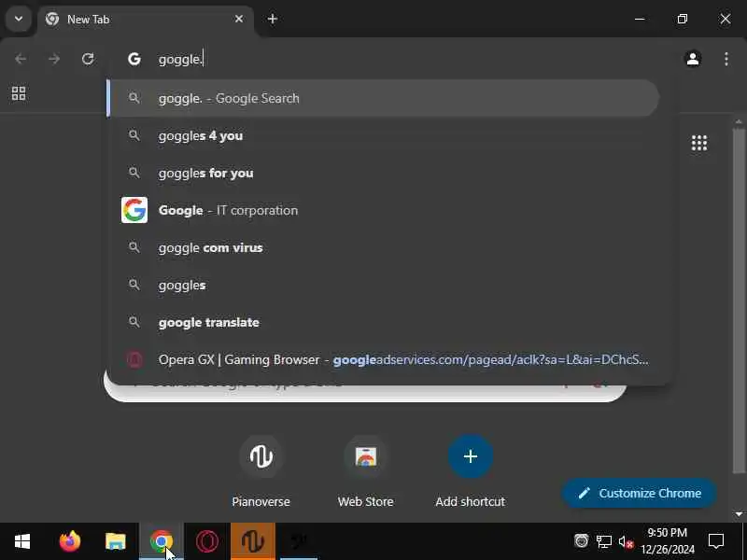
Task: Open Opera from the taskbar
Action: pos(206,541)
